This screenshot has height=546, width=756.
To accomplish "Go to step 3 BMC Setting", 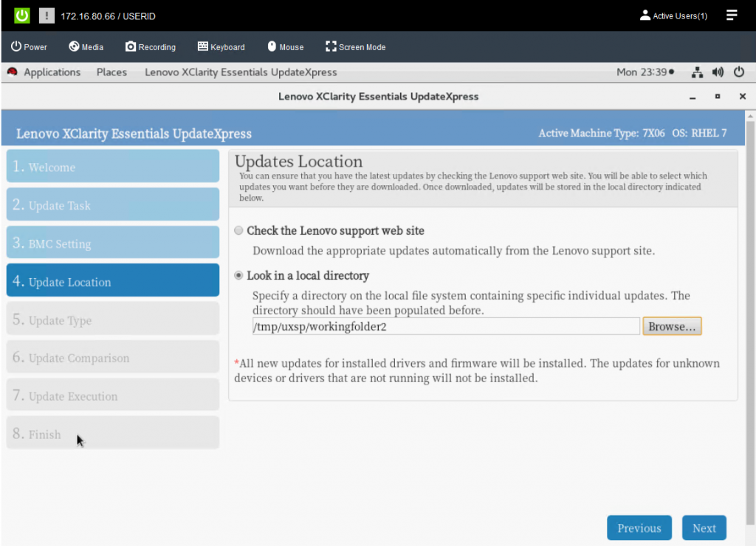I will (x=113, y=243).
